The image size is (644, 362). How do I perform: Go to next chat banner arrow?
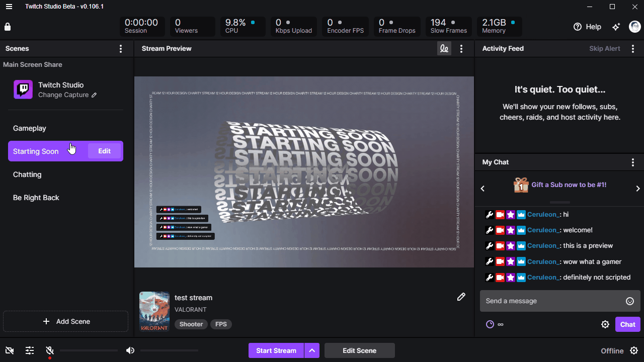click(638, 189)
